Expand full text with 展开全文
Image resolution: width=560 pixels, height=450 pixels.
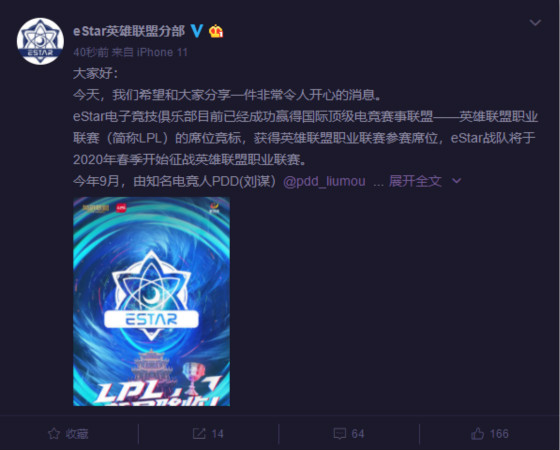click(415, 181)
